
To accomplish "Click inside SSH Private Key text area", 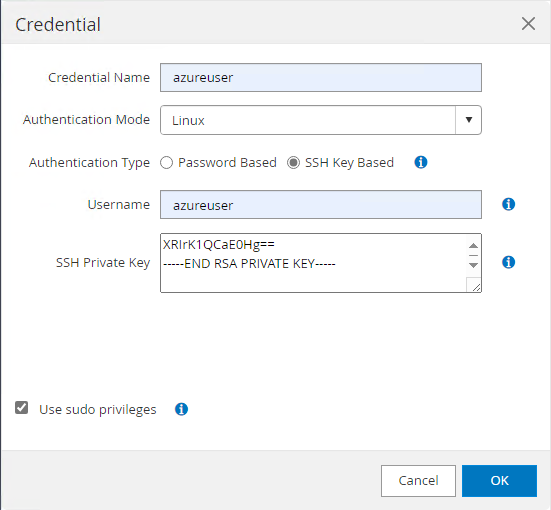I will [314, 263].
